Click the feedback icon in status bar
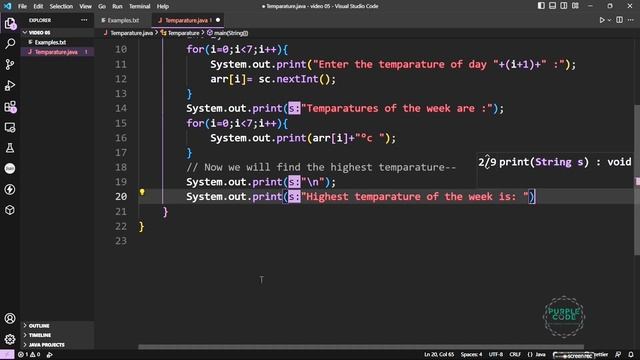 (x=618, y=355)
